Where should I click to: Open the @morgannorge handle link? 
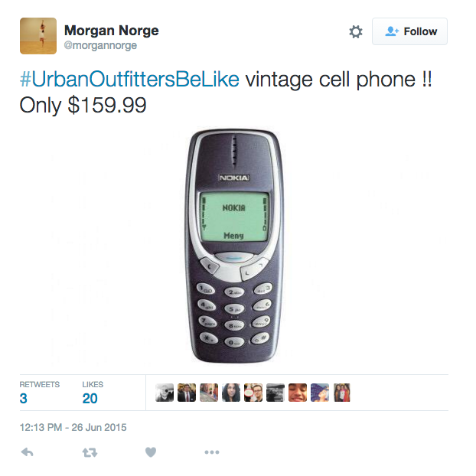pyautogui.click(x=100, y=45)
